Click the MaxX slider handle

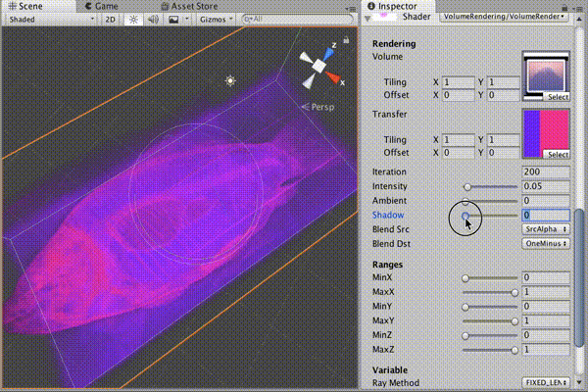[514, 293]
